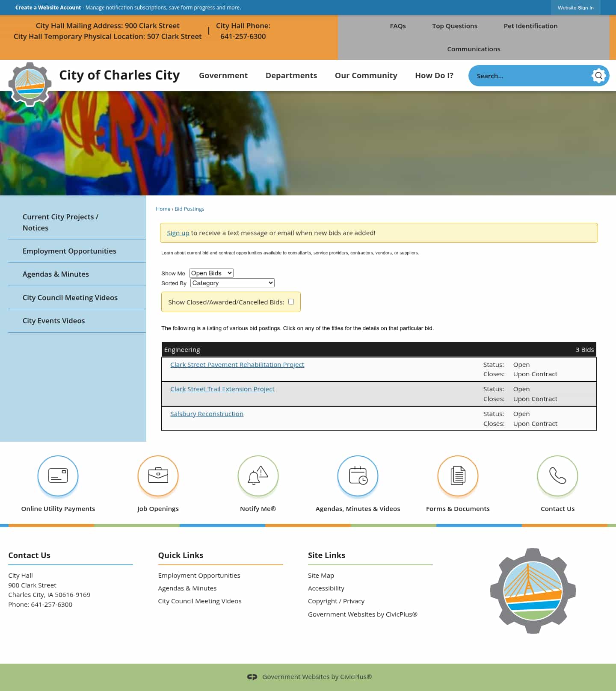Click the Site Links footer heading
The image size is (616, 691).
click(x=326, y=555)
